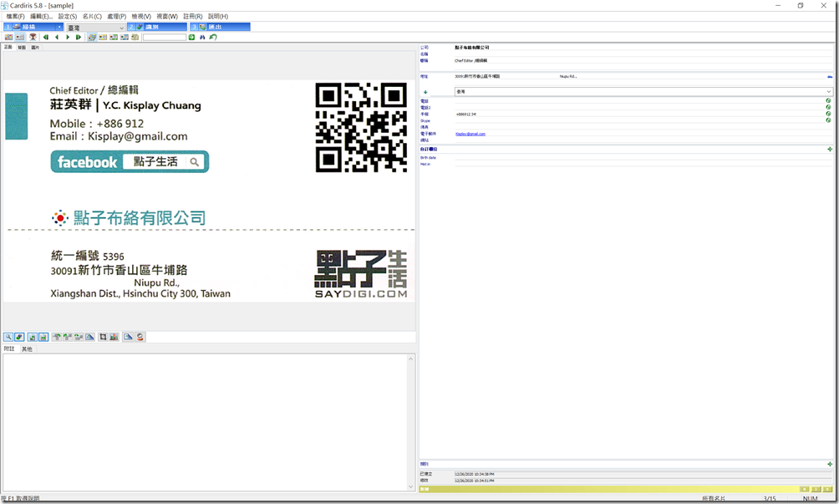Click the search text field in toolbar
839x504 pixels.
coord(164,37)
